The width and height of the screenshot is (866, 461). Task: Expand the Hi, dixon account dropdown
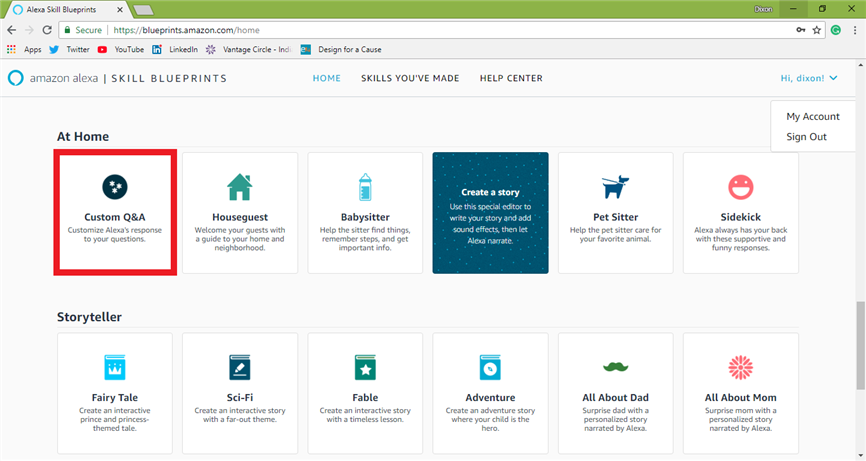[808, 78]
